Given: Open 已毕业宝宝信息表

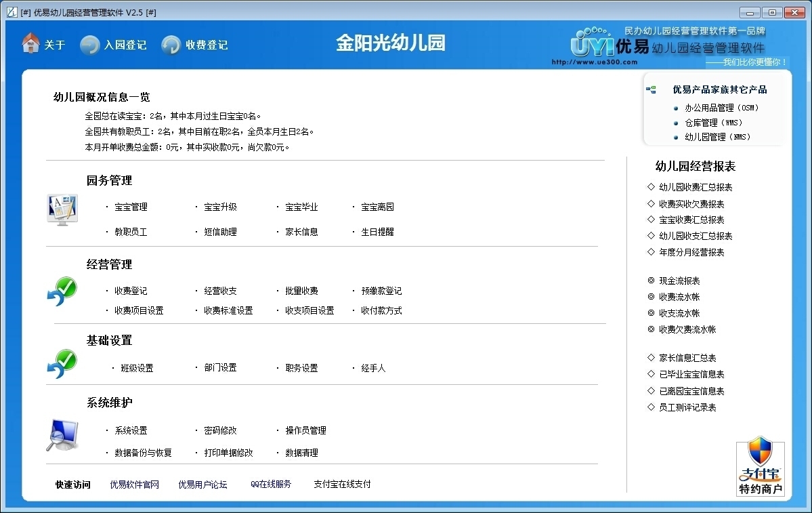Looking at the screenshot, I should [691, 374].
